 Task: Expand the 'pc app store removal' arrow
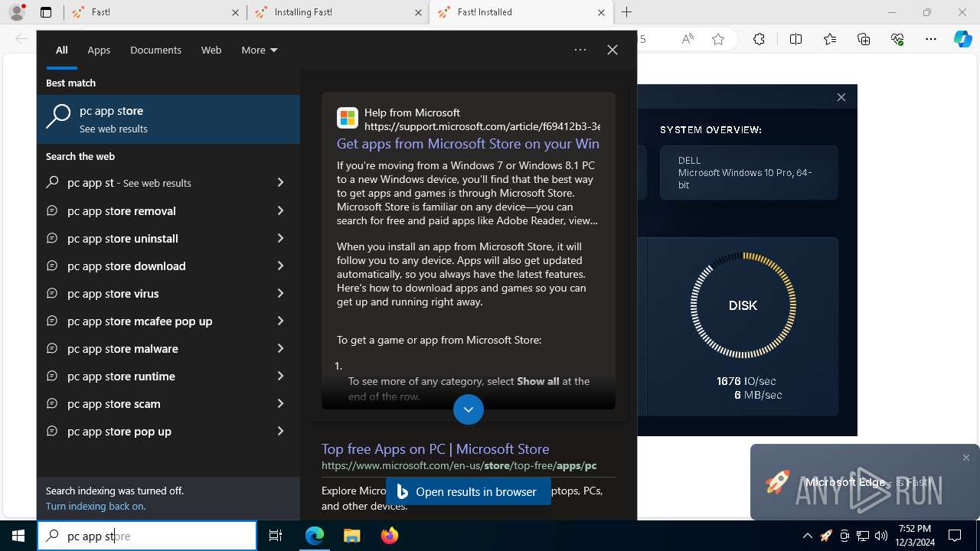[280, 210]
